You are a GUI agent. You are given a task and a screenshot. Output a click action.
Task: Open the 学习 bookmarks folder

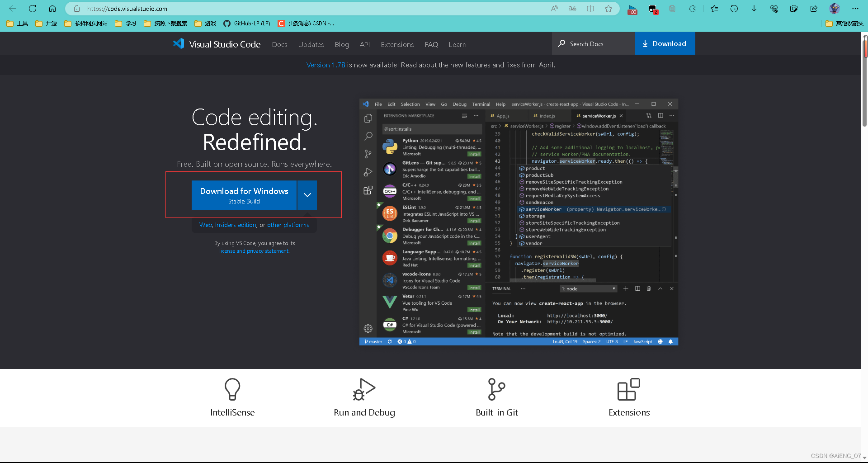point(126,24)
